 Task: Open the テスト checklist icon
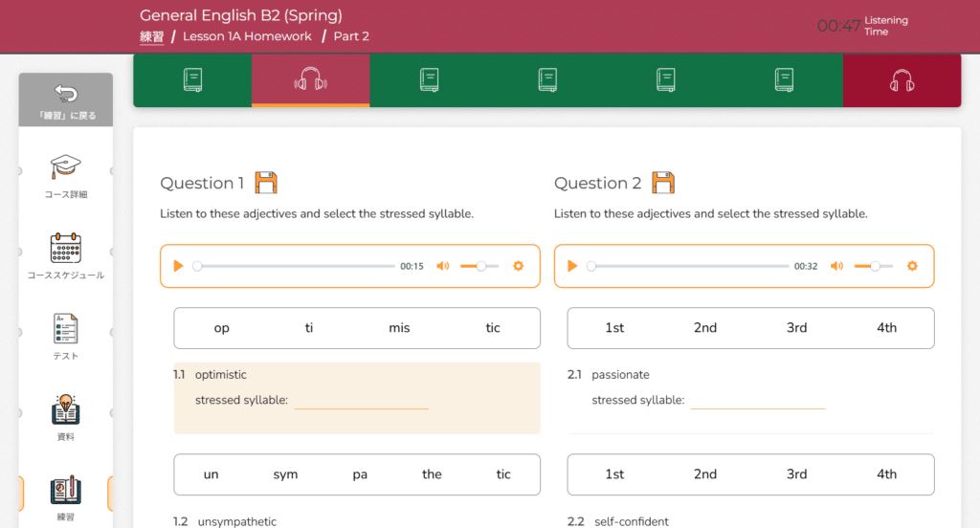coord(65,329)
